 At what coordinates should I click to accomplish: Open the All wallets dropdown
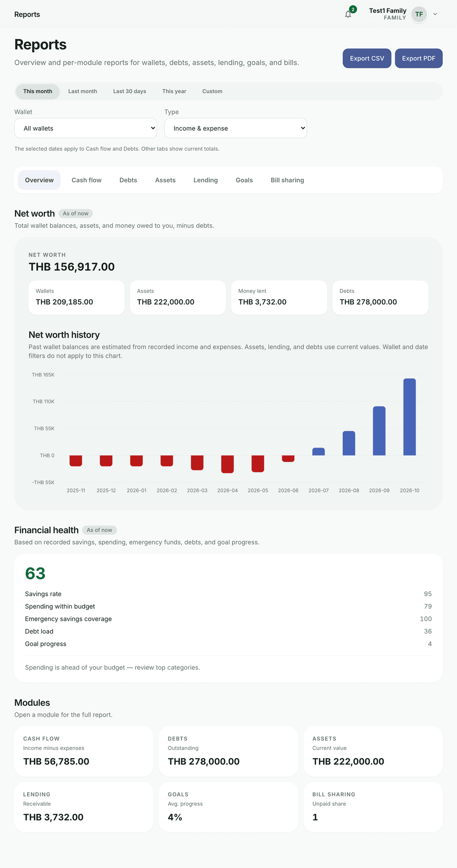[86, 128]
